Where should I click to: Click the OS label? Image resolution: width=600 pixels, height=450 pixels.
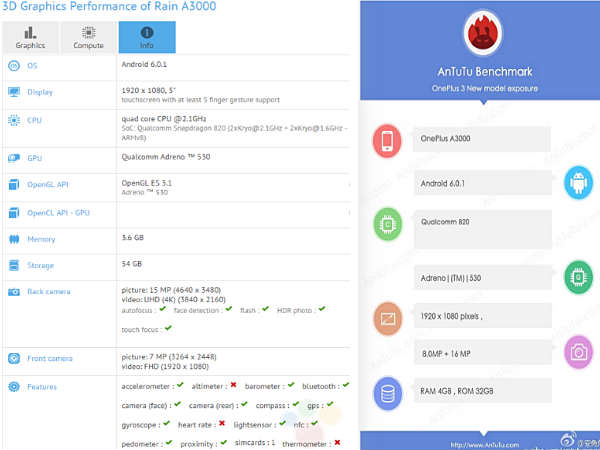(x=32, y=66)
